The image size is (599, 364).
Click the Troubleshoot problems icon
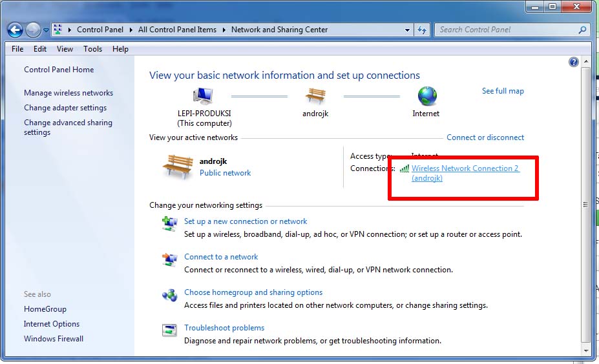pos(169,330)
